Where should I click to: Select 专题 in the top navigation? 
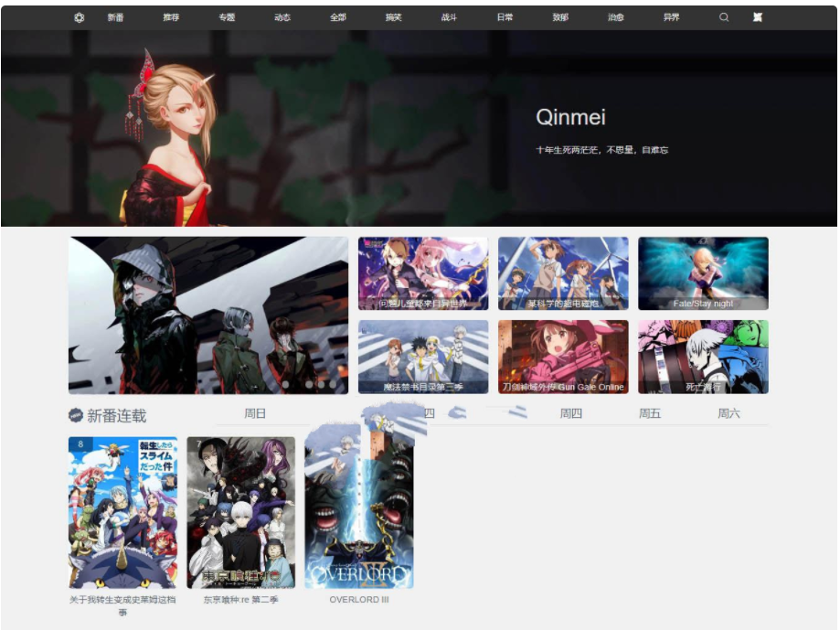(225, 17)
